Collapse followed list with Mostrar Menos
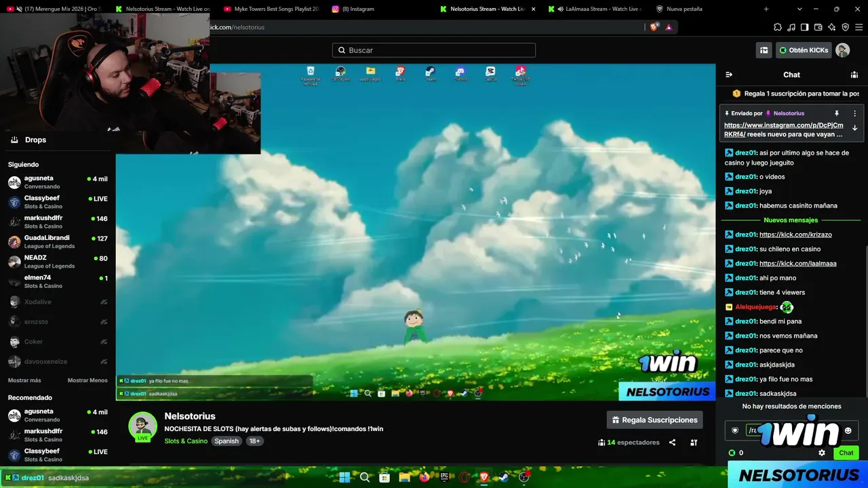 (87, 380)
